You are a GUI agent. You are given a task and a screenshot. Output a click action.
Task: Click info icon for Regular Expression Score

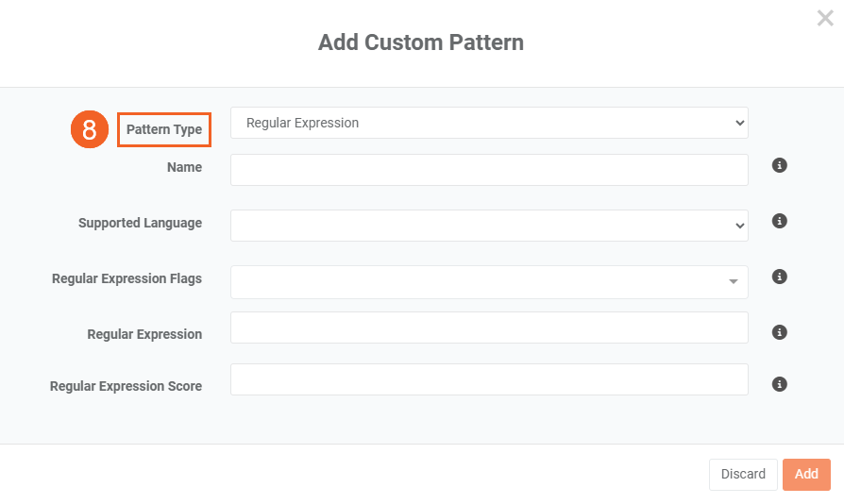pyautogui.click(x=780, y=384)
